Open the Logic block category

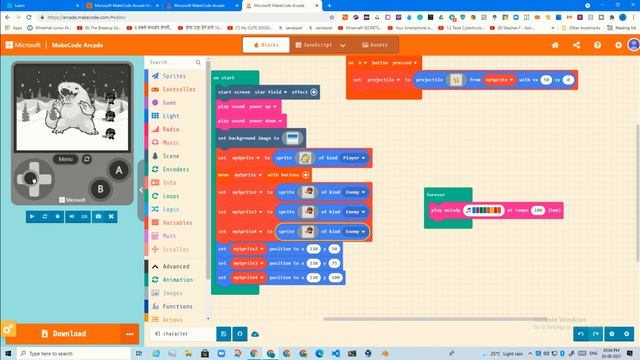[174, 209]
